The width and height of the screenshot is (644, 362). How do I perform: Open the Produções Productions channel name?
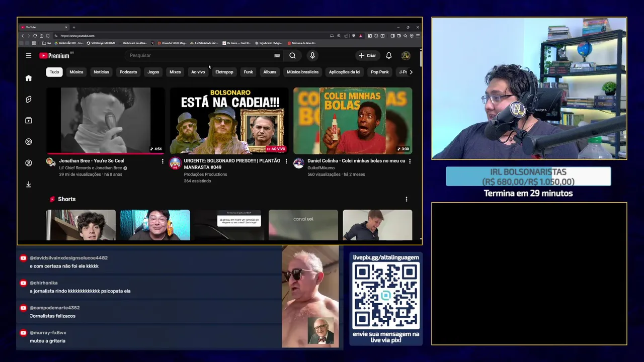coord(205,174)
